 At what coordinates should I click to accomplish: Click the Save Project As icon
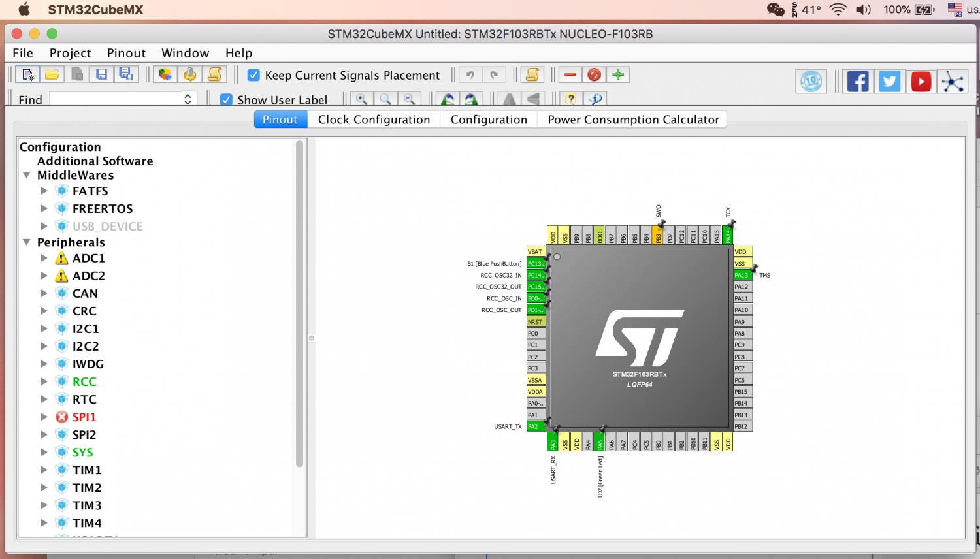coord(125,74)
